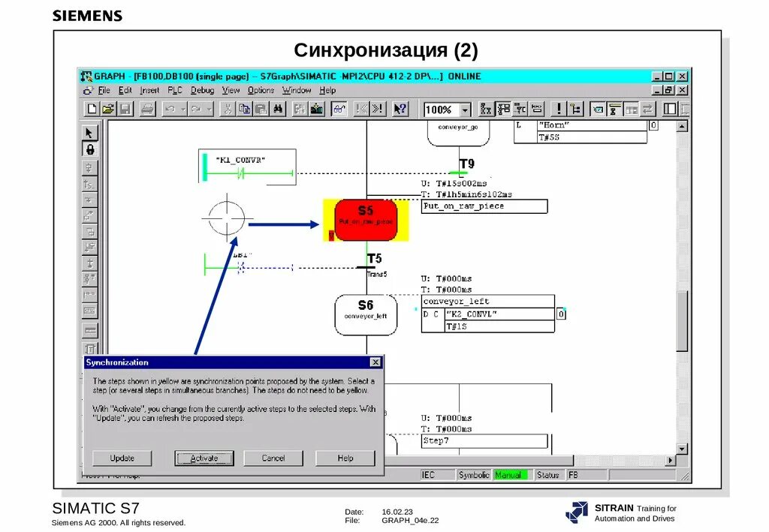Click transition T5 label
The image size is (769, 532).
374,258
